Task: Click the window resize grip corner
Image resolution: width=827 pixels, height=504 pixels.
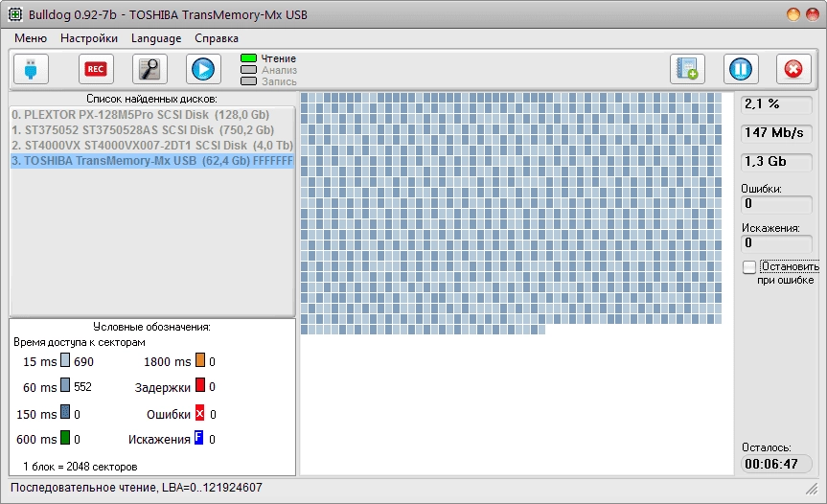Action: 813,490
